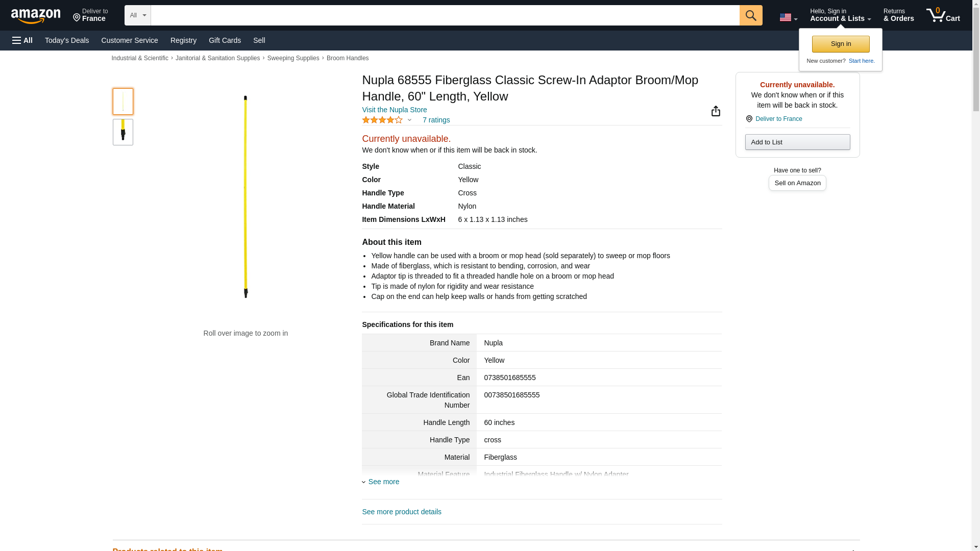
Task: Click the star rating icons
Action: [x=382, y=120]
